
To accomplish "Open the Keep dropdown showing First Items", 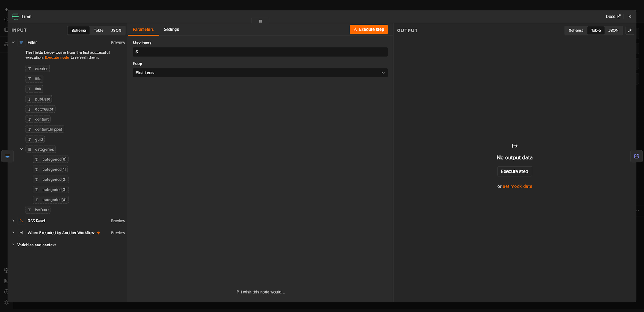I will tap(260, 73).
